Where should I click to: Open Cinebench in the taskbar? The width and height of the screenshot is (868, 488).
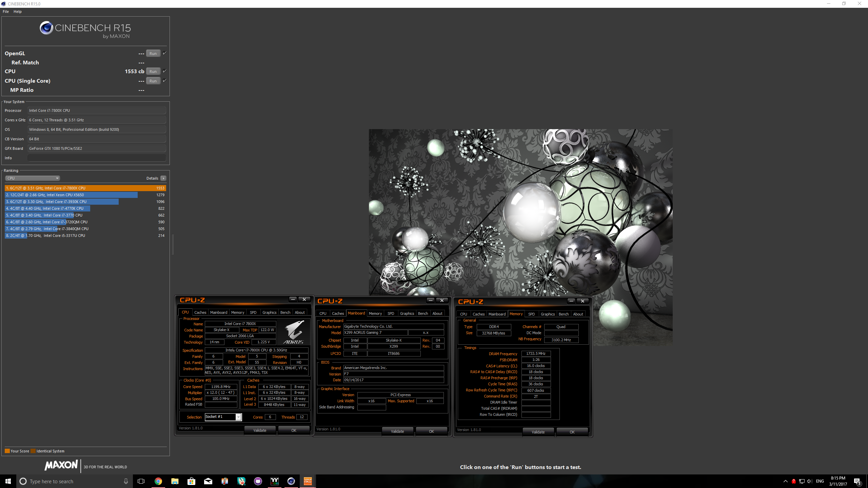pos(291,481)
